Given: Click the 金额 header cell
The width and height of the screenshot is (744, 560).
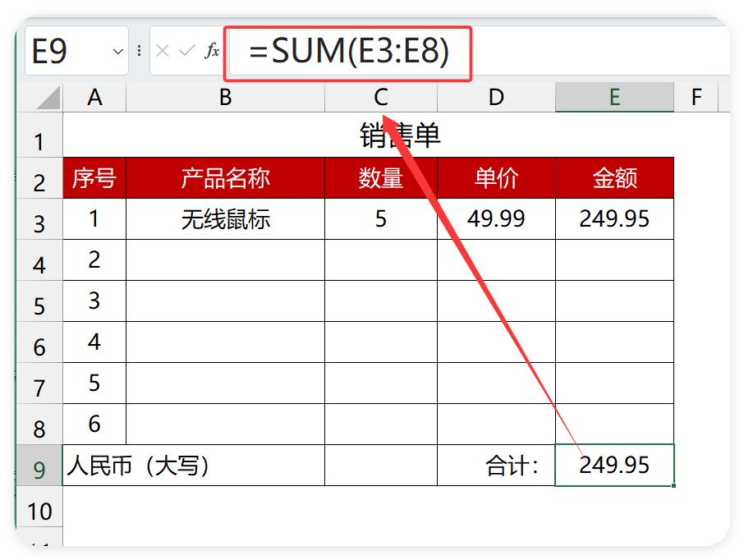Looking at the screenshot, I should [614, 178].
